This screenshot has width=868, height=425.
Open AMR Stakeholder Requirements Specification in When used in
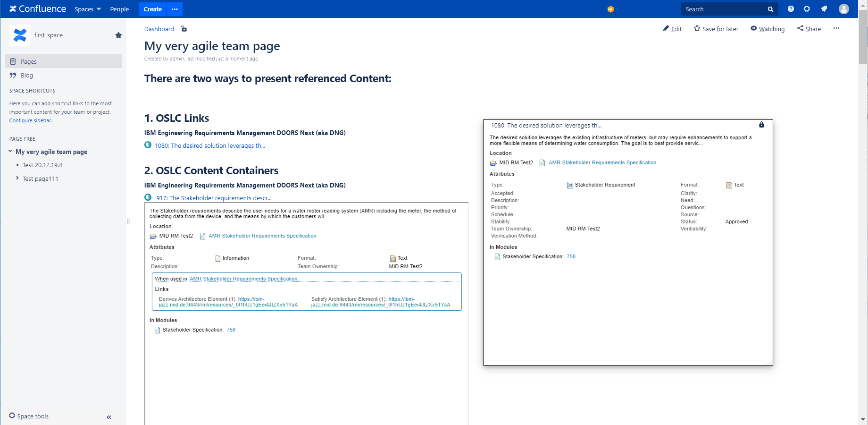tap(244, 279)
